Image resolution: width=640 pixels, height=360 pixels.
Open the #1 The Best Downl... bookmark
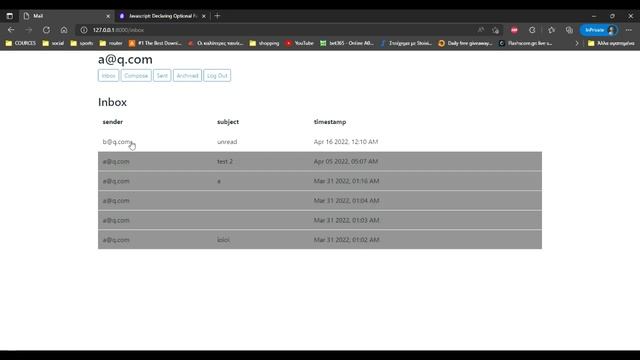[x=155, y=43]
